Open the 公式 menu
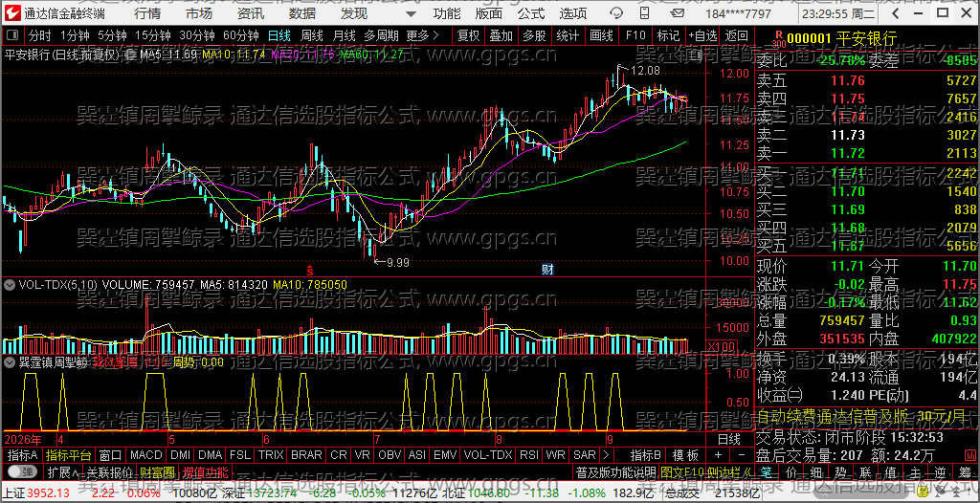The height and width of the screenshot is (503, 980). [531, 13]
